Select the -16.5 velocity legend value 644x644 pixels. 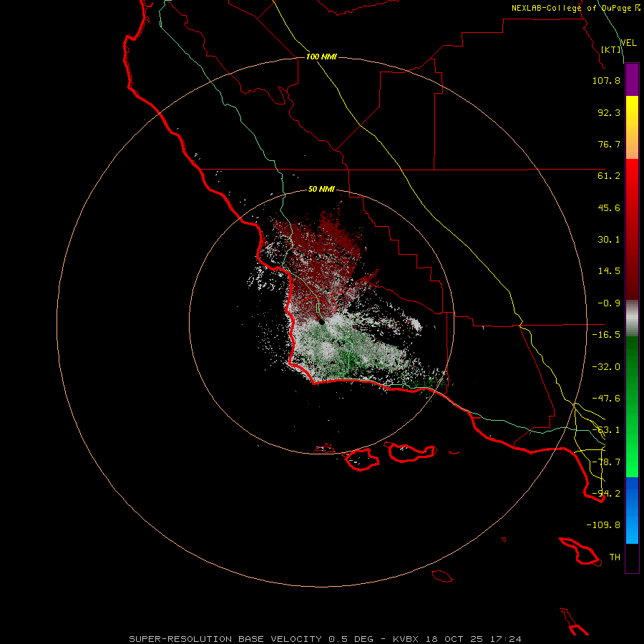tap(606, 335)
